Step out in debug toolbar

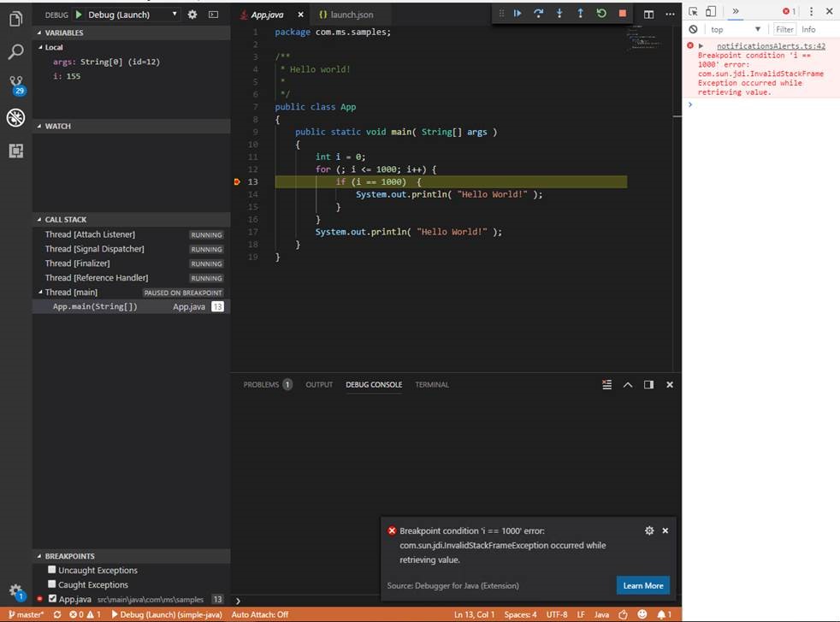580,14
